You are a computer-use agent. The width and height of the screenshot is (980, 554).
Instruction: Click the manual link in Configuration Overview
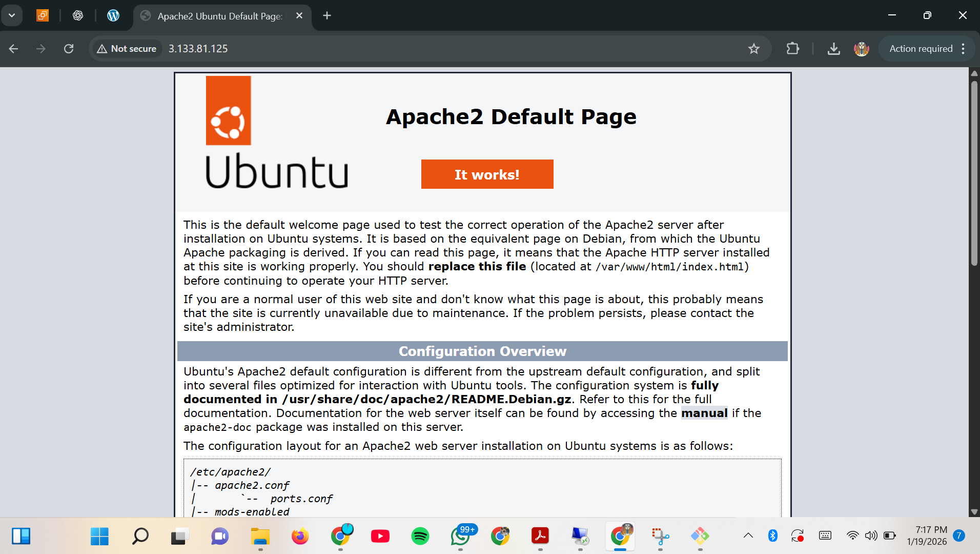(704, 413)
